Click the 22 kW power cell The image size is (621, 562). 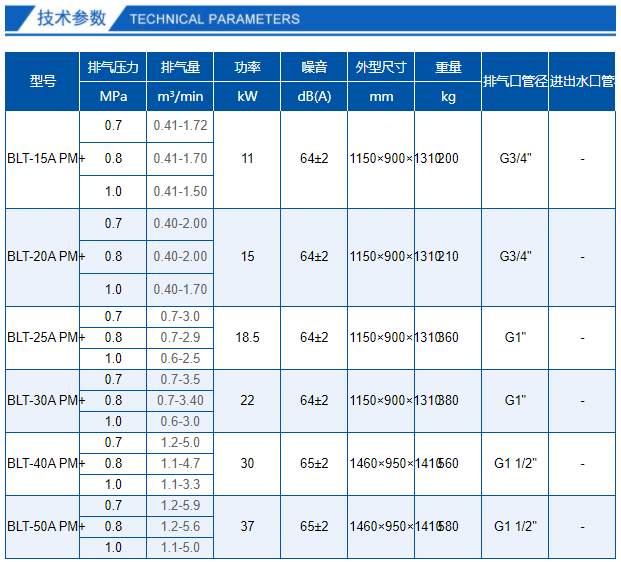pyautogui.click(x=247, y=400)
